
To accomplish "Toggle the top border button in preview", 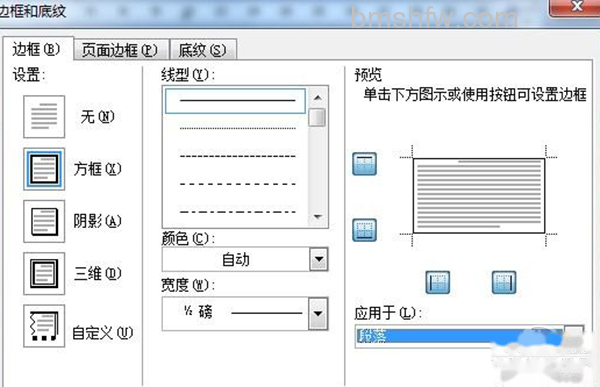I will tap(364, 164).
